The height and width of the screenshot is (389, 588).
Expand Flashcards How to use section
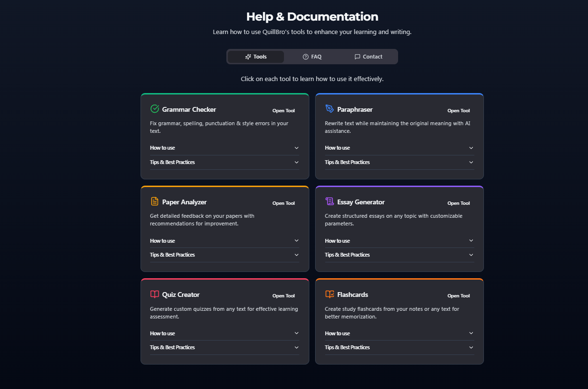pyautogui.click(x=400, y=333)
